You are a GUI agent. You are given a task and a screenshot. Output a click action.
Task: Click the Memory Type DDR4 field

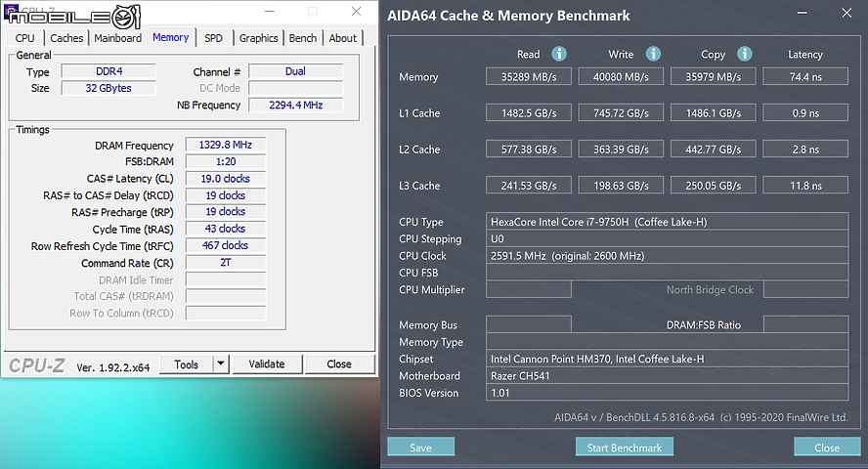click(x=108, y=71)
